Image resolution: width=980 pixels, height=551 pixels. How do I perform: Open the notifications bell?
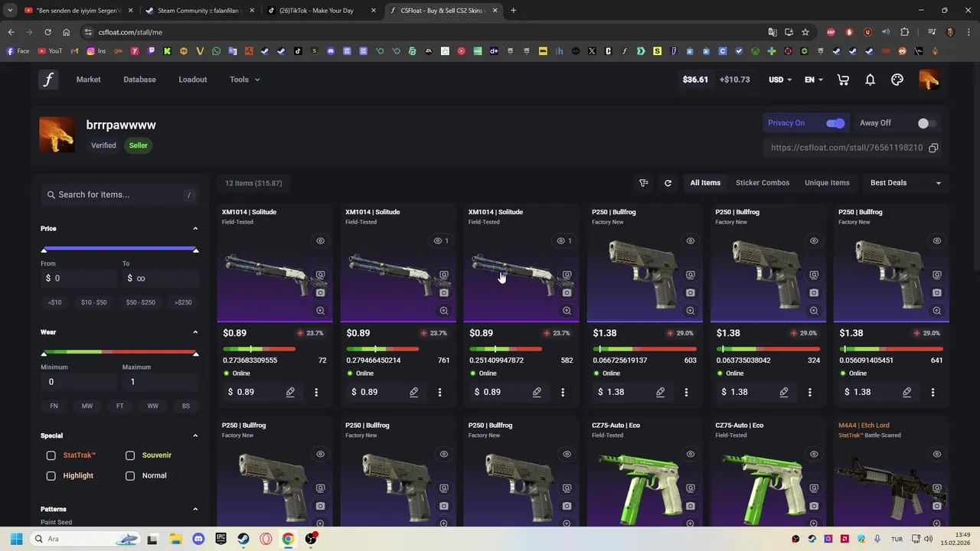pyautogui.click(x=870, y=80)
